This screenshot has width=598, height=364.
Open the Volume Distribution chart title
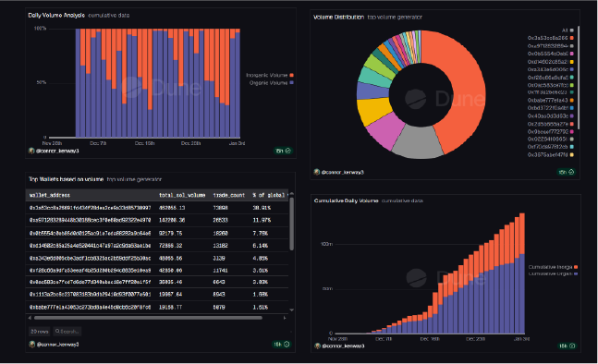(338, 18)
